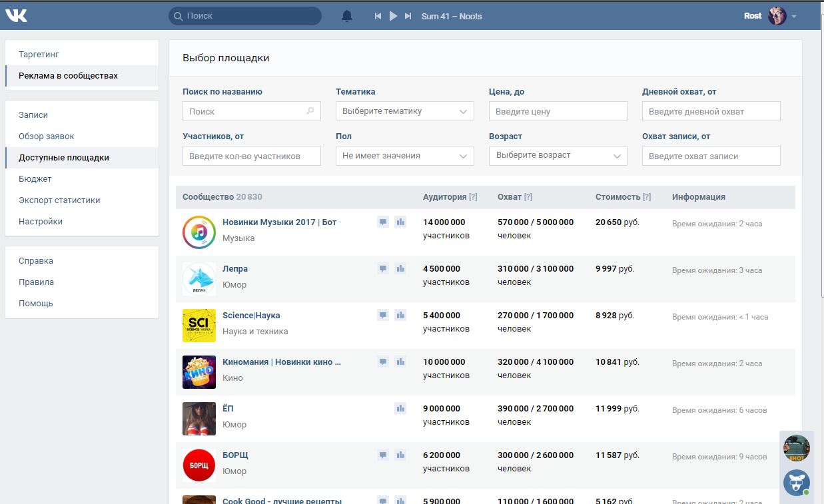Open statistics icon for Киномания
This screenshot has width=824, height=504.
tap(400, 362)
